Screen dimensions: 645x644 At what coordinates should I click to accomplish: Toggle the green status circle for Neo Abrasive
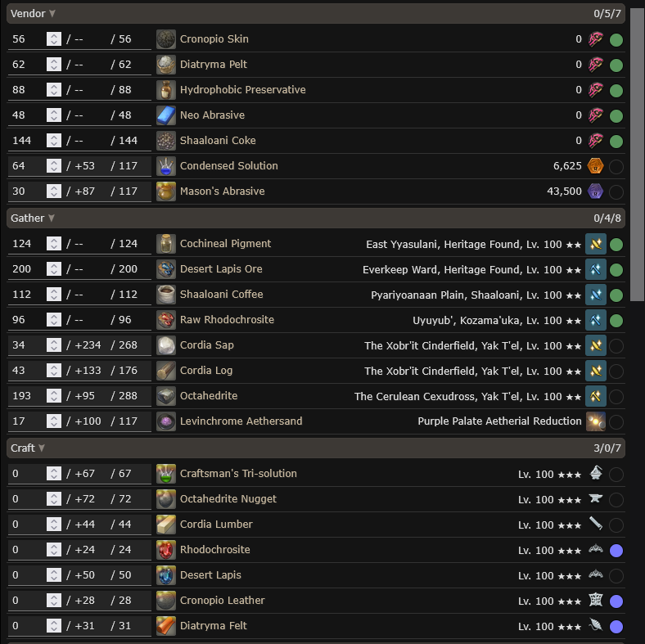616,116
